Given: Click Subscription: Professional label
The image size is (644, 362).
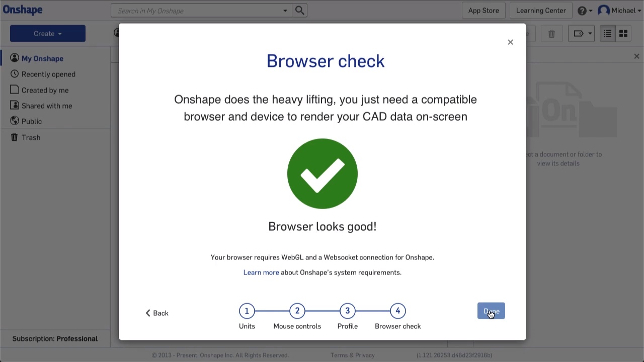Looking at the screenshot, I should [55, 339].
